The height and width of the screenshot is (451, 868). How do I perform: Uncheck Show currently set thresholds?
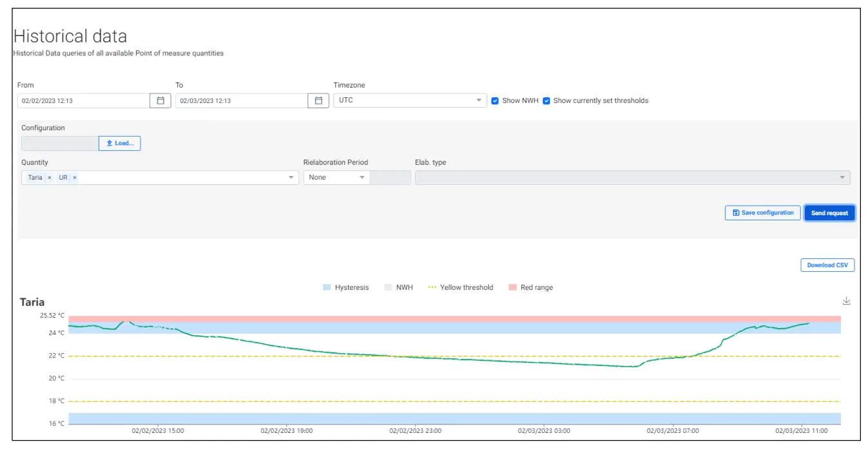coord(546,101)
